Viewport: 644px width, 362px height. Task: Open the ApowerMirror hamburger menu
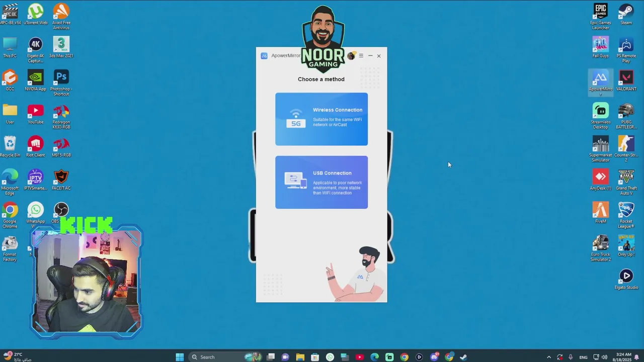pos(361,56)
